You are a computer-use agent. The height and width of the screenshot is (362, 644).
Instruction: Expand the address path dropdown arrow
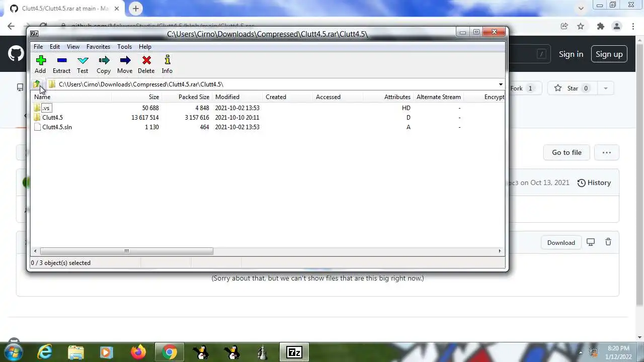tap(501, 84)
